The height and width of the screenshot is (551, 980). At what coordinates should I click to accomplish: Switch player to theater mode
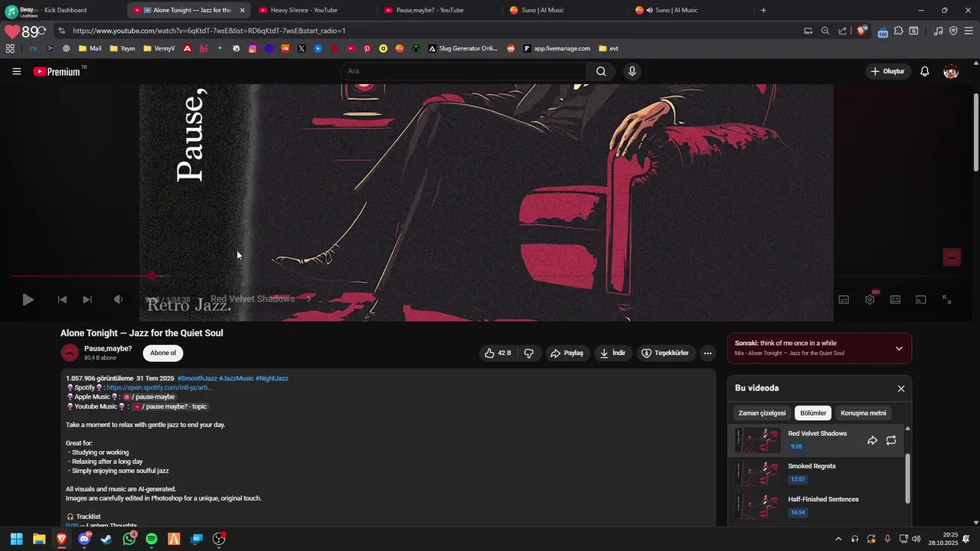coord(895,299)
